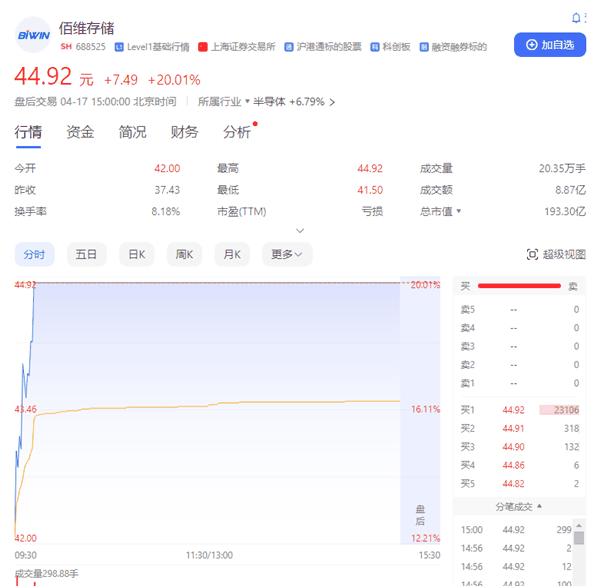Click the 盘后 after-hours chart region
Viewport: 600px width, 586px height.
tap(420, 410)
